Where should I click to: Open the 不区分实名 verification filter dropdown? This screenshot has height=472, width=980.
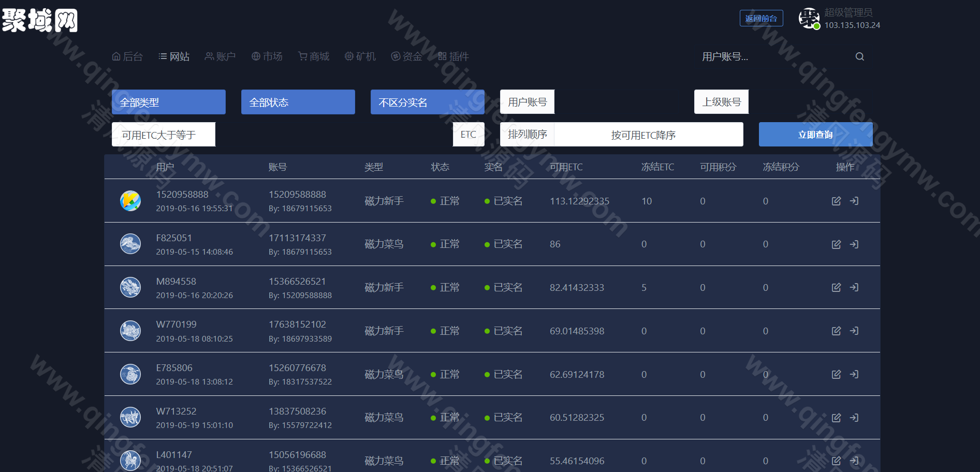(427, 101)
